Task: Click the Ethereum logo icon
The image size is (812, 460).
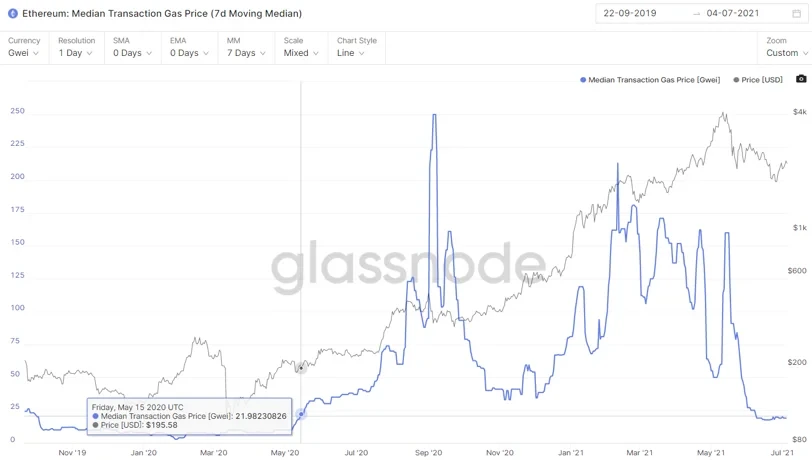Action: pyautogui.click(x=12, y=14)
